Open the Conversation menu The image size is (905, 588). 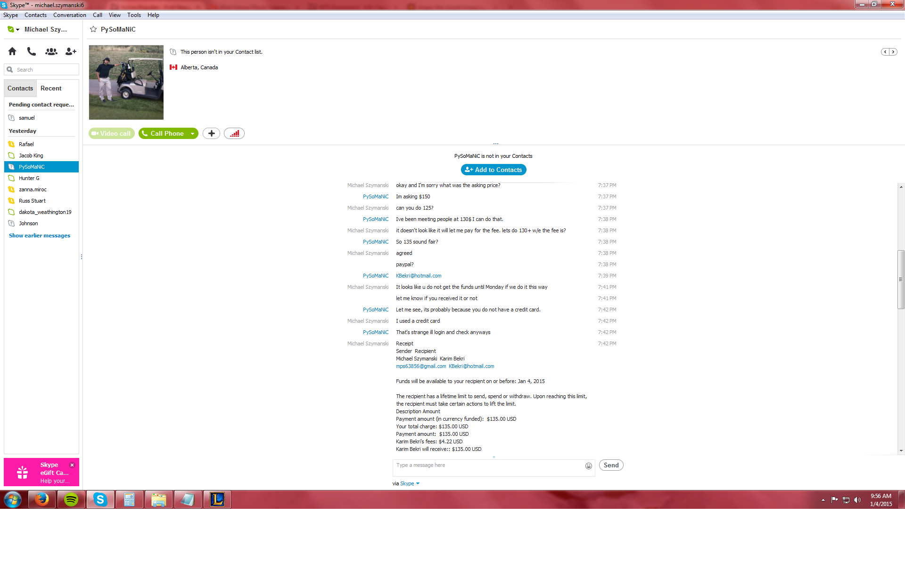[x=70, y=15]
